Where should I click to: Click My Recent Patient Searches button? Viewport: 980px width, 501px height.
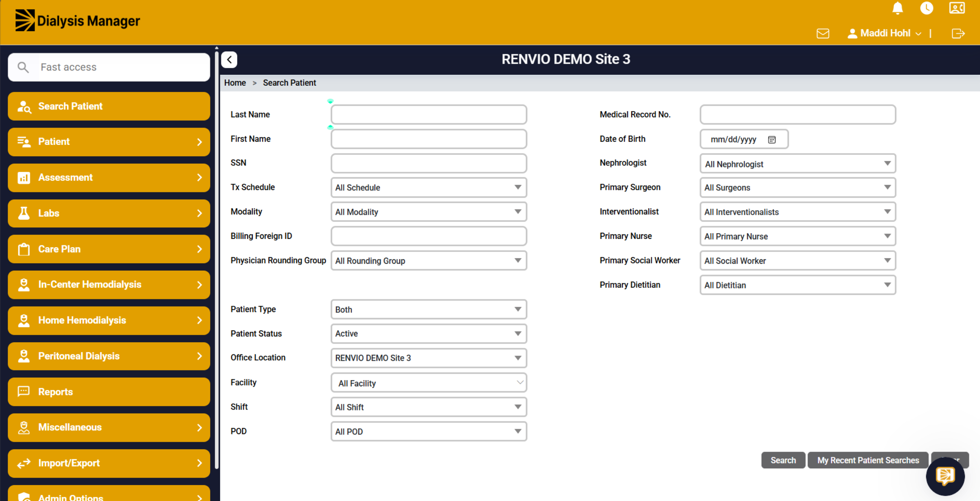(x=868, y=460)
